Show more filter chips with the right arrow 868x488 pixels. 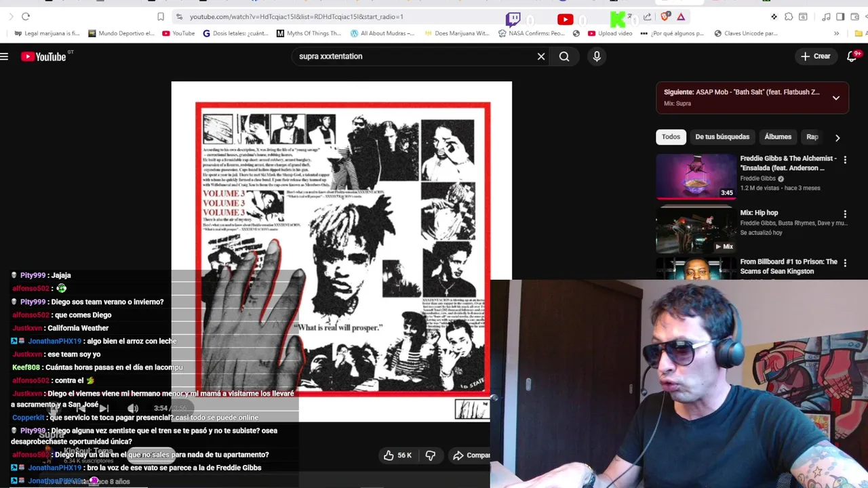pyautogui.click(x=837, y=138)
